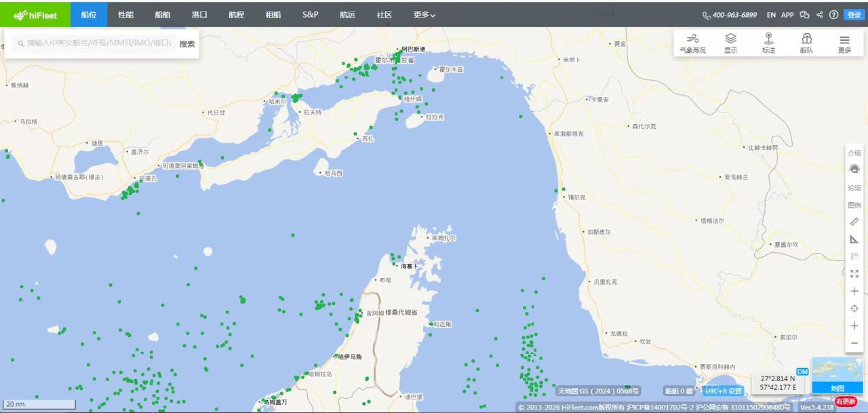868x413 pixels.
Task: Open the S&P menu item
Action: click(x=310, y=14)
